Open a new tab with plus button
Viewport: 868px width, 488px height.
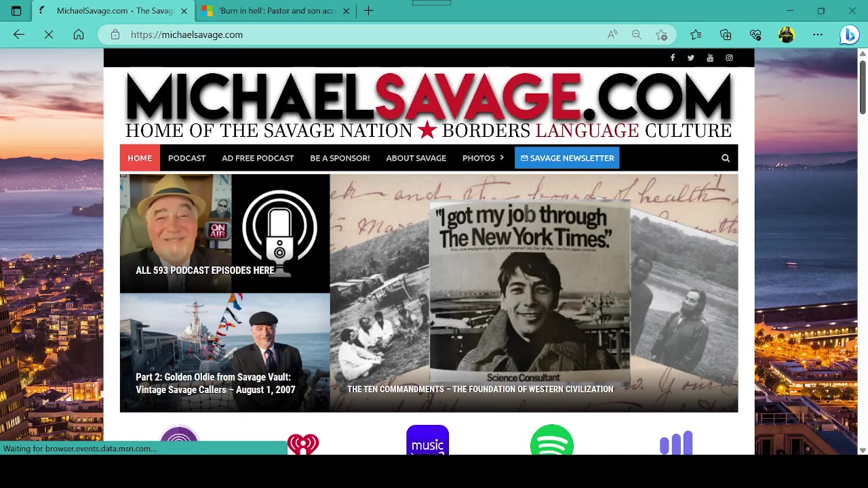pyautogui.click(x=368, y=11)
